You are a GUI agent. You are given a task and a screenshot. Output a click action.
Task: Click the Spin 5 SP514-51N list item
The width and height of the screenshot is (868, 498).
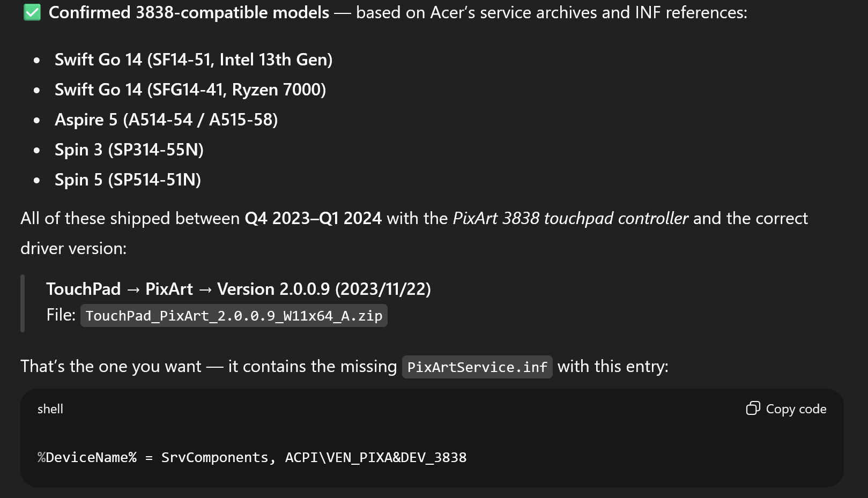click(128, 180)
